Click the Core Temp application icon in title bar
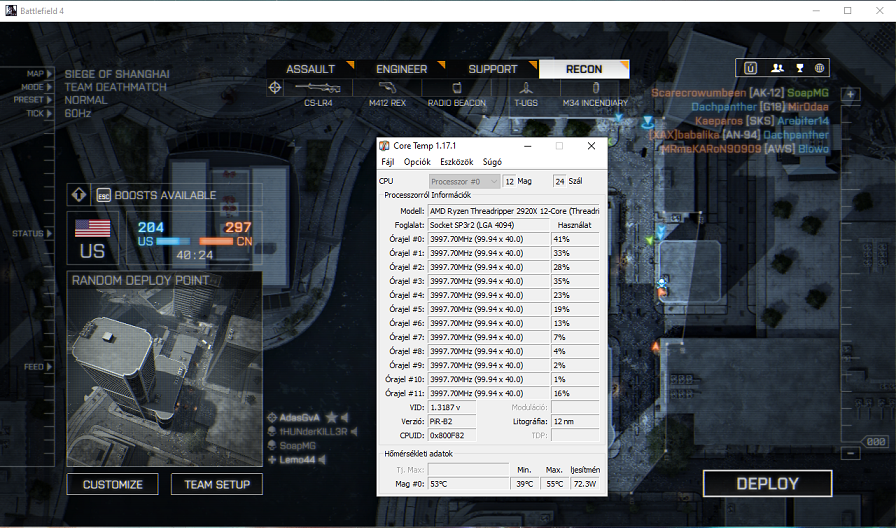 coord(385,146)
